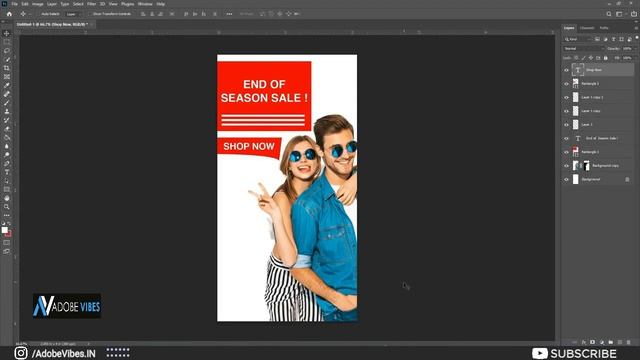Screen dimensions: 640x360
Task: Select the Hand tool
Action: [x=7, y=198]
